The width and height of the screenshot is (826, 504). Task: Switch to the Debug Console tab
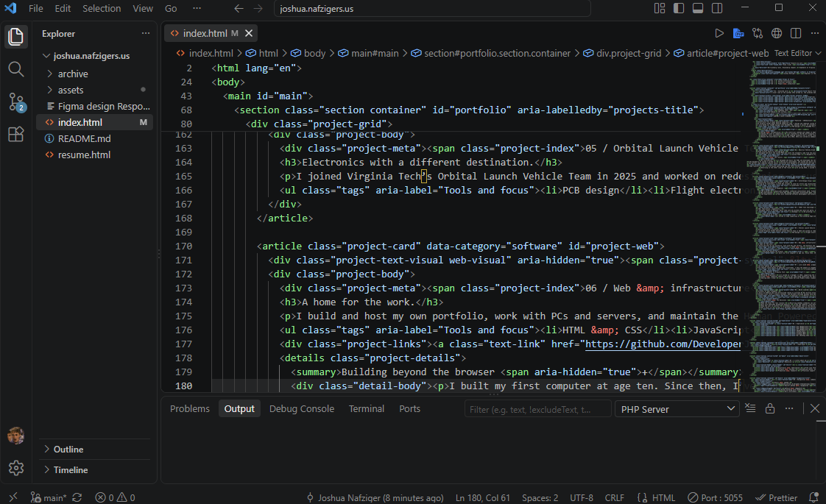(302, 408)
